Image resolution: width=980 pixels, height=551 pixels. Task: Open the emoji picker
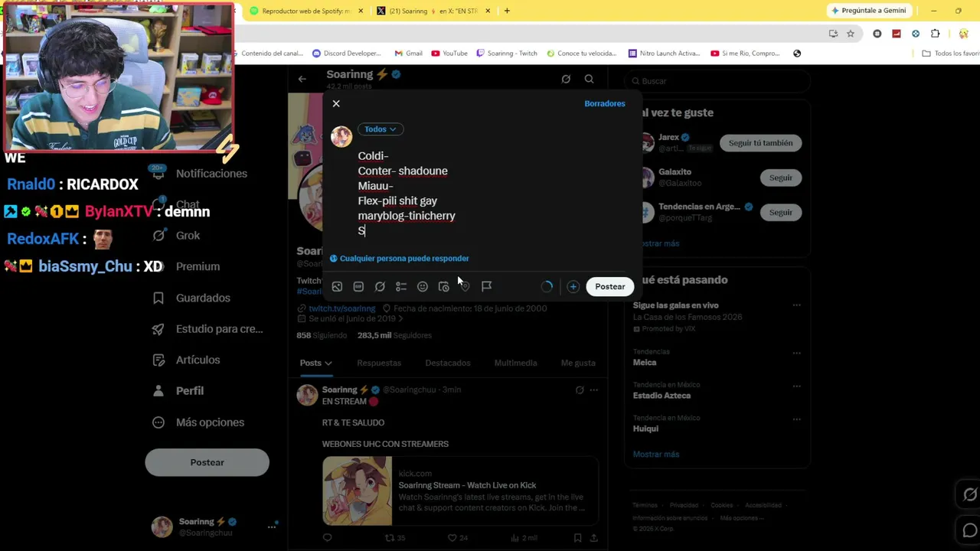(423, 286)
